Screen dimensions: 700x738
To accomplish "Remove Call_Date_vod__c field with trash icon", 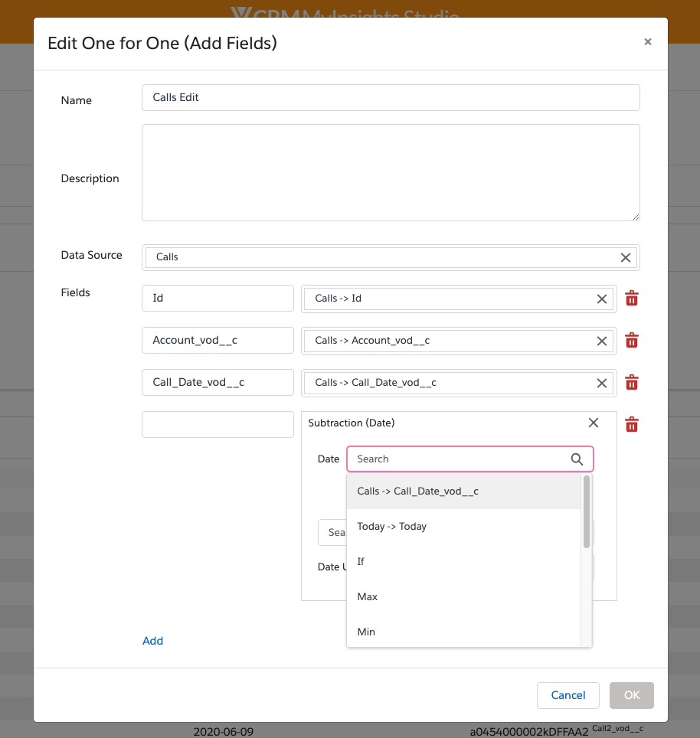I will tap(632, 383).
